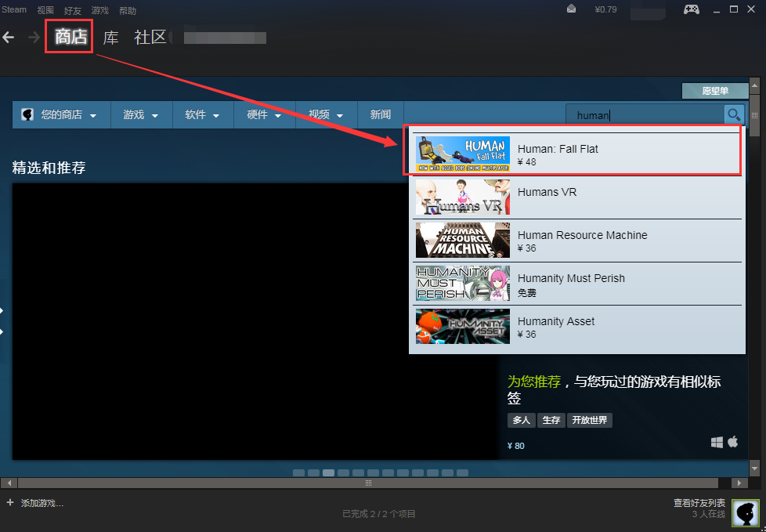Click the horizontal scrollbar left arrow
This screenshot has height=532, width=766.
point(9,483)
